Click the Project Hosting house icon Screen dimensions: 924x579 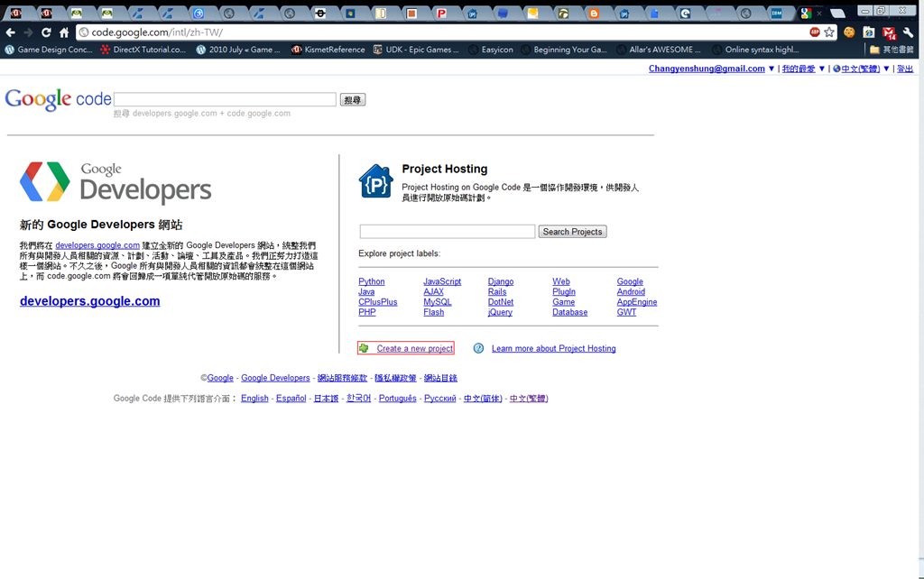375,181
